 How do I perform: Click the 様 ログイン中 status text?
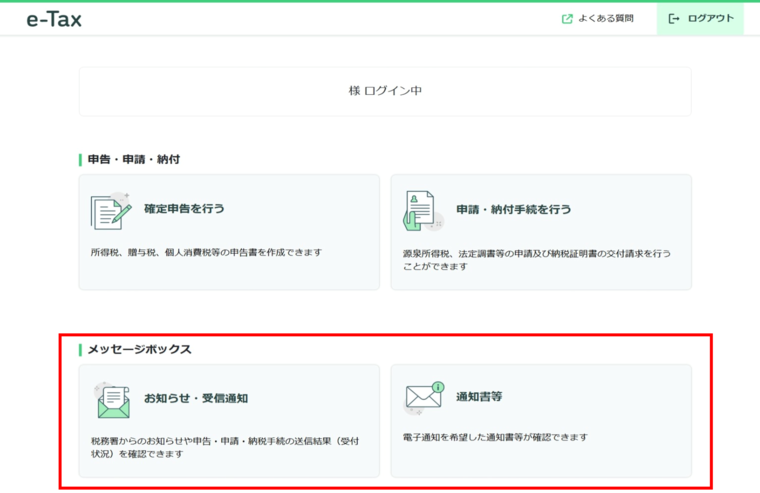[x=385, y=91]
